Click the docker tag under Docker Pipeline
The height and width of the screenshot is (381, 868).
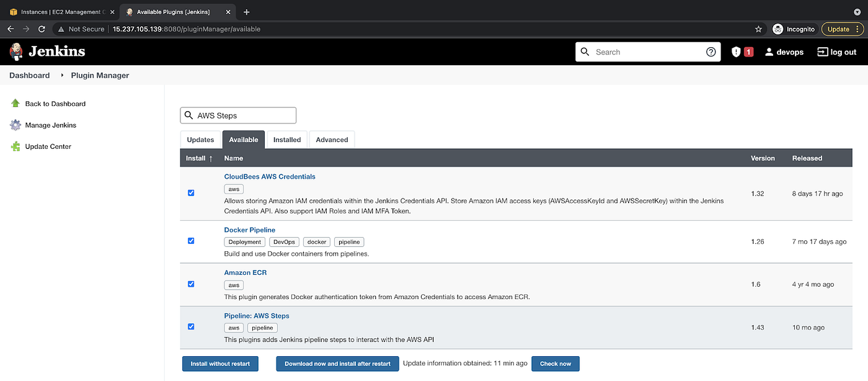(x=317, y=242)
